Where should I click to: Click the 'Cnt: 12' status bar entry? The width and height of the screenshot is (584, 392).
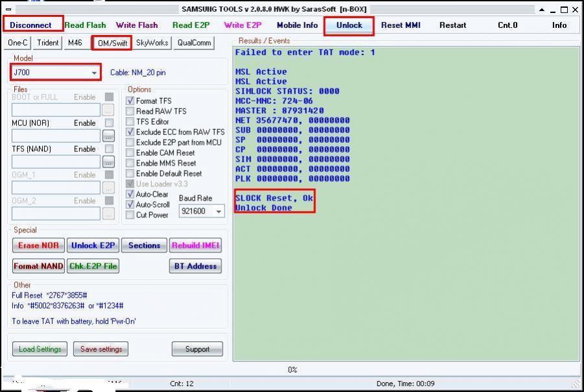(182, 384)
